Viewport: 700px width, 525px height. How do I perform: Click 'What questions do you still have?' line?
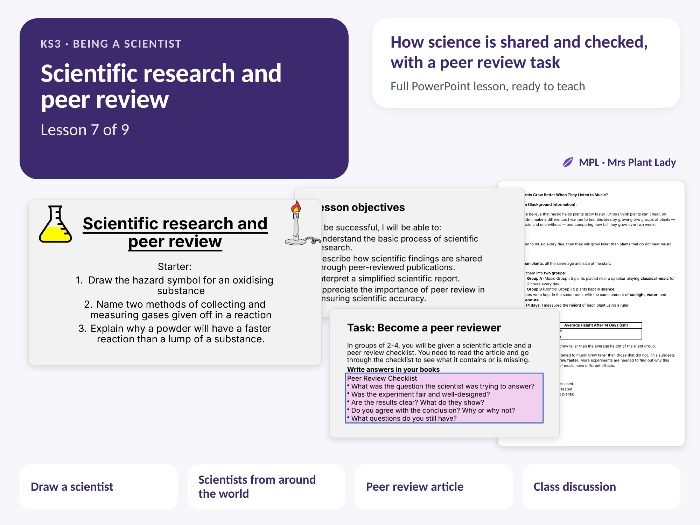tap(404, 419)
